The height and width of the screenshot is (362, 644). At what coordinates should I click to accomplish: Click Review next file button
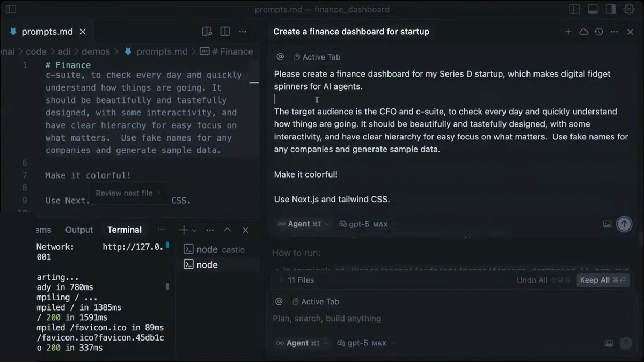pos(128,193)
